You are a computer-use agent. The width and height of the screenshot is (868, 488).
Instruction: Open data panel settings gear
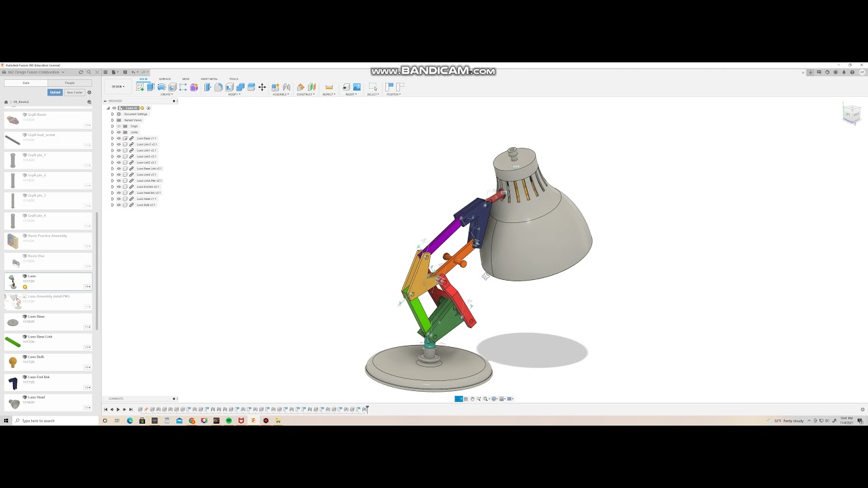click(x=89, y=92)
